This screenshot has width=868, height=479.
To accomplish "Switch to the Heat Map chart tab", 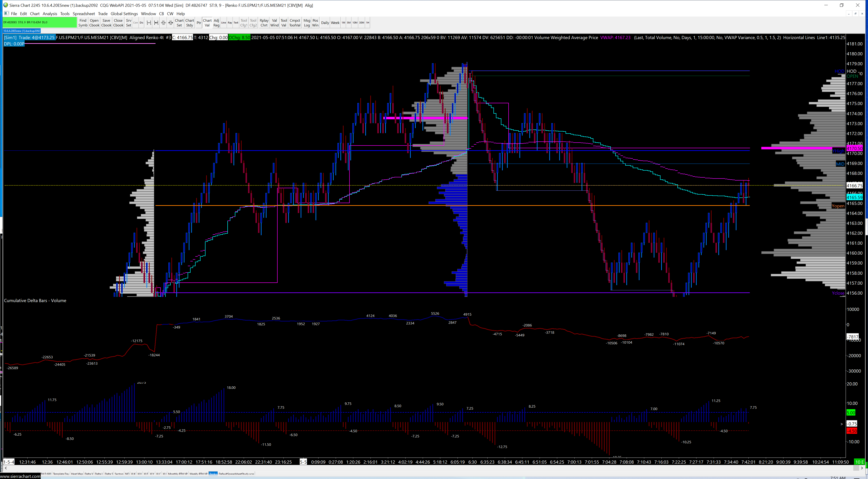I will pyautogui.click(x=77, y=474).
